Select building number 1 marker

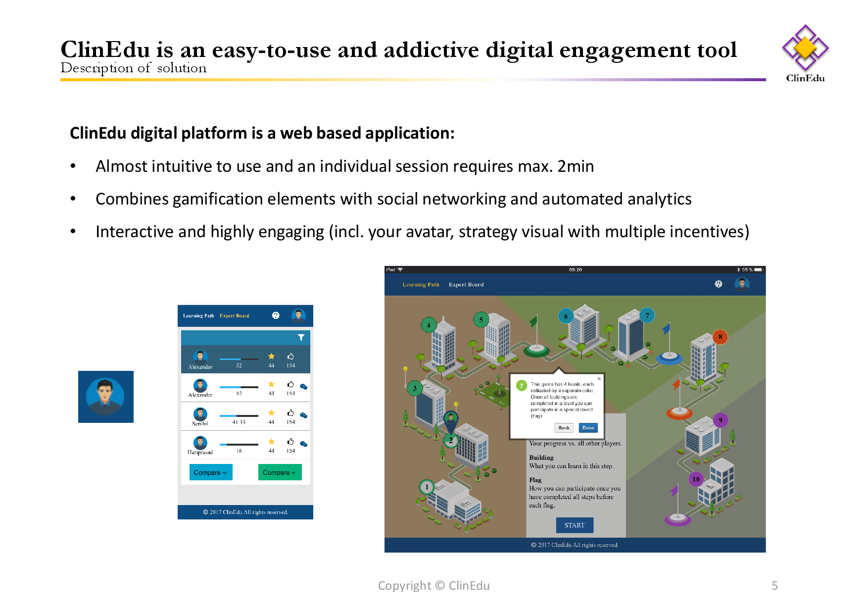[427, 487]
